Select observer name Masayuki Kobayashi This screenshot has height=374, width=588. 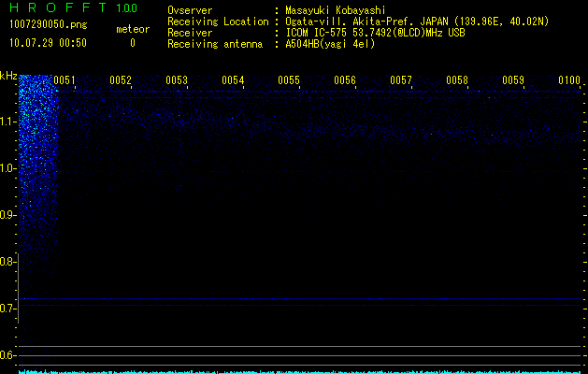336,10
